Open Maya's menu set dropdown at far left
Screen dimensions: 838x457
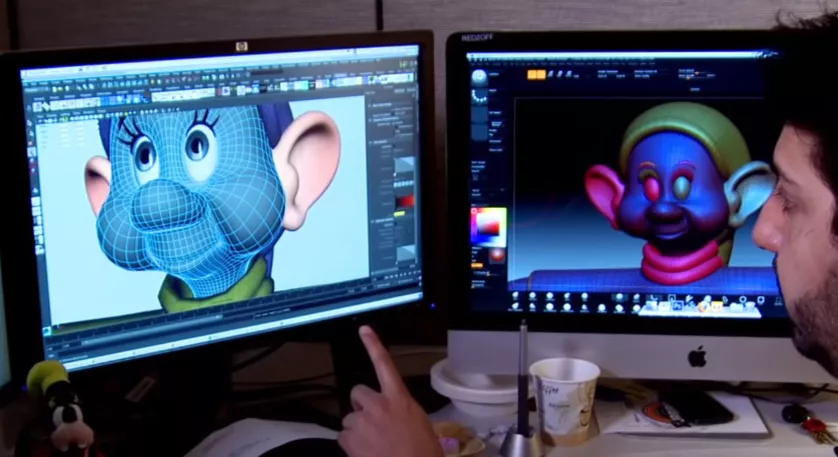point(31,90)
